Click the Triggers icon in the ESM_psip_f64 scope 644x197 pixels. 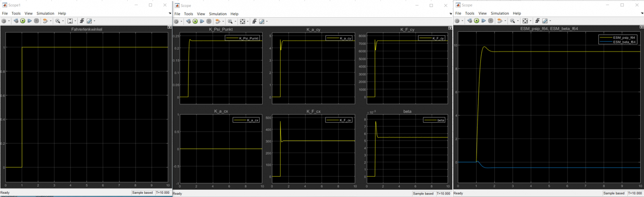pos(537,21)
